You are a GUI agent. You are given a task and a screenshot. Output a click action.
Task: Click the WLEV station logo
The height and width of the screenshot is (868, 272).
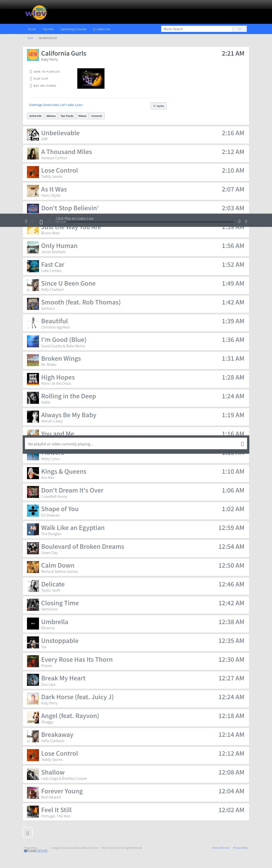(36, 13)
